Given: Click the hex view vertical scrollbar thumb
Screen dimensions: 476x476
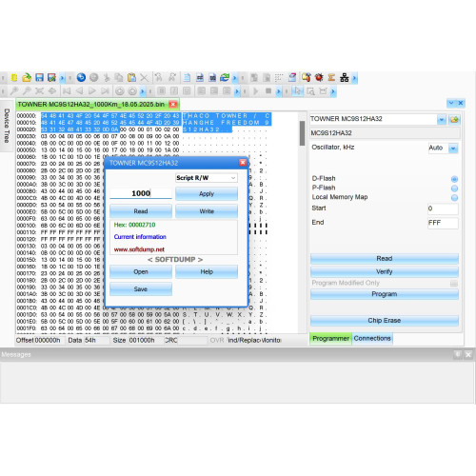Looking at the screenshot, I should click(x=302, y=133).
